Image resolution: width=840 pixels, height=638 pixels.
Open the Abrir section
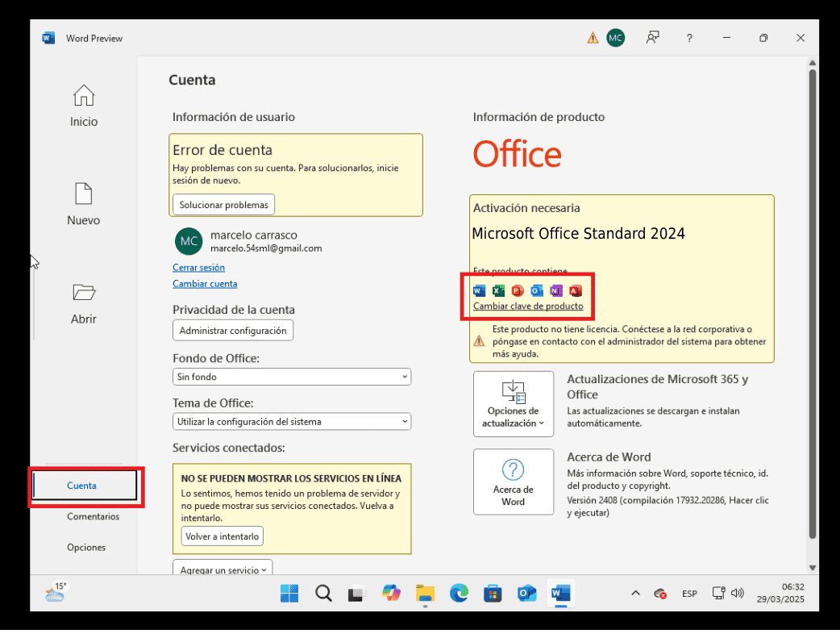[84, 302]
